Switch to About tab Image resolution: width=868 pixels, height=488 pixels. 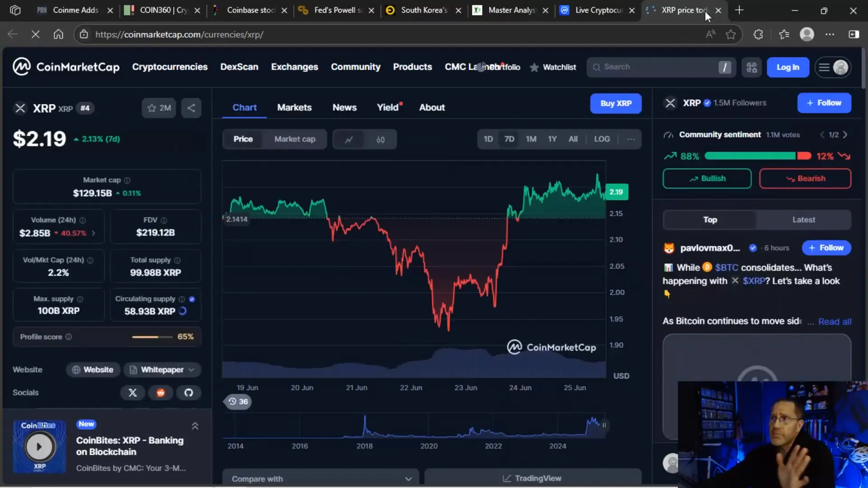432,108
